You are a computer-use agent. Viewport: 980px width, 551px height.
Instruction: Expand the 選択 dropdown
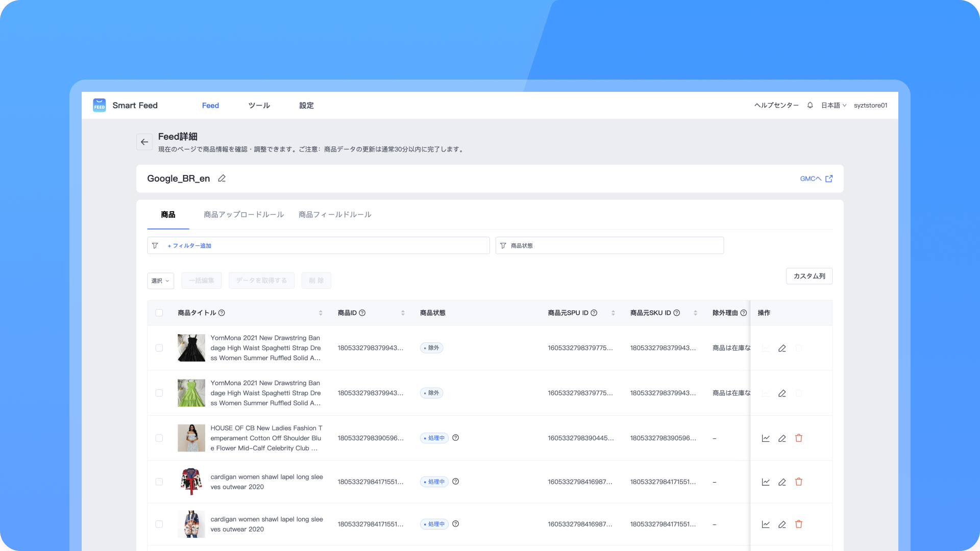160,281
